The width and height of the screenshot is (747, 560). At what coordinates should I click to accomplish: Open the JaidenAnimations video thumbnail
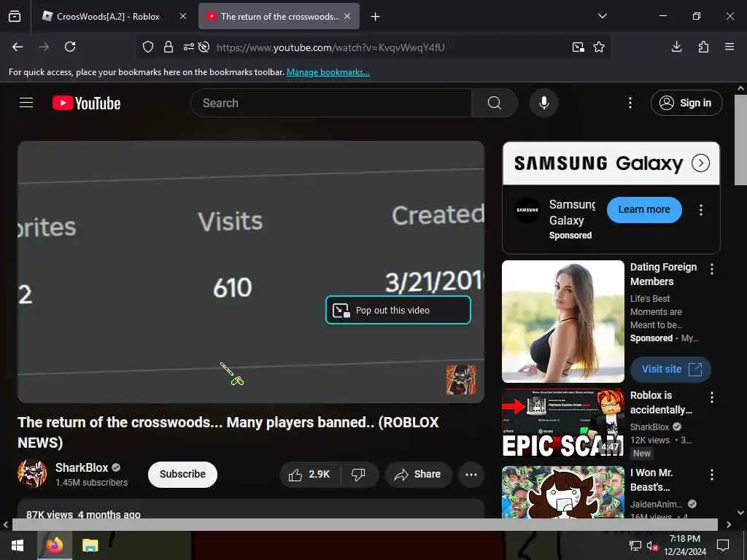[x=563, y=492]
